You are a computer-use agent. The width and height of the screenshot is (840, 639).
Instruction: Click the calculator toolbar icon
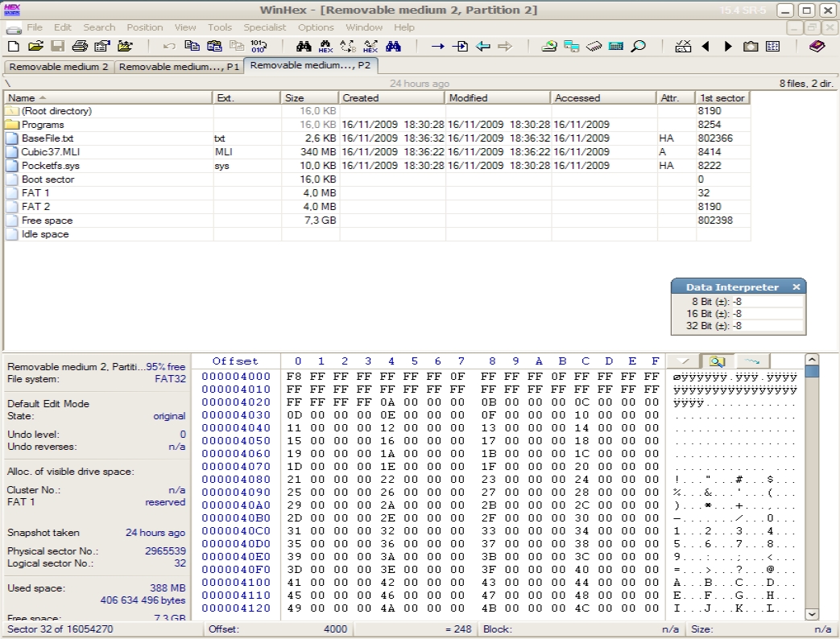click(616, 47)
